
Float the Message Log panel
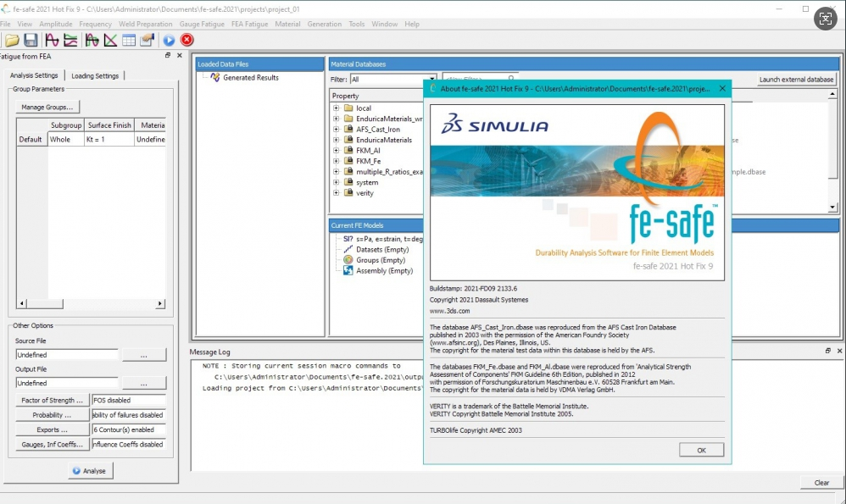click(x=828, y=351)
